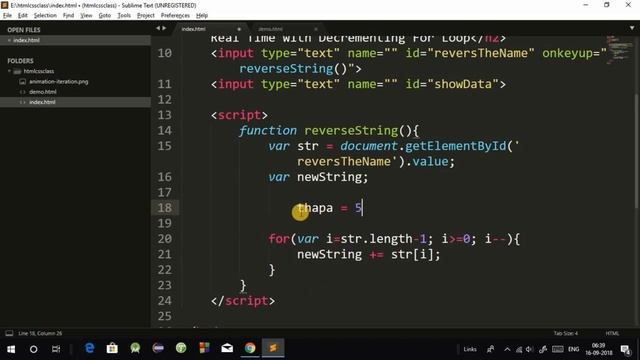The width and height of the screenshot is (640, 360).
Task: Open the Goto menu
Action: point(104,16)
